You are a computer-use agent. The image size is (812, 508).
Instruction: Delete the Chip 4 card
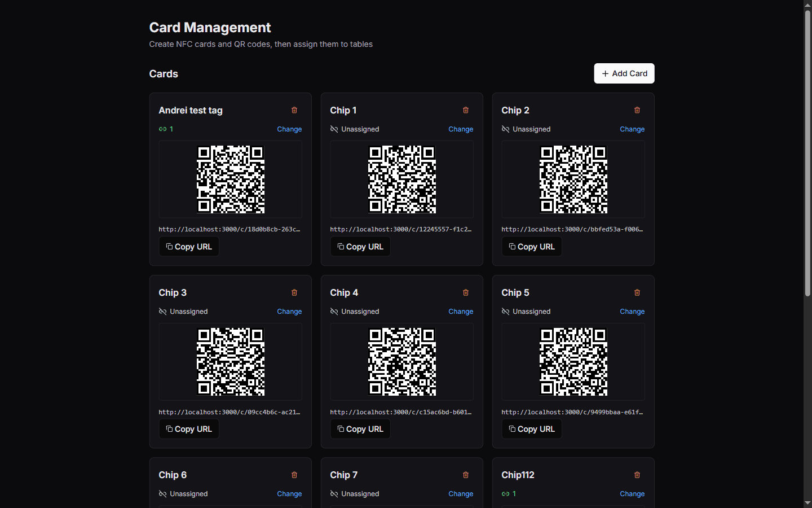(466, 292)
